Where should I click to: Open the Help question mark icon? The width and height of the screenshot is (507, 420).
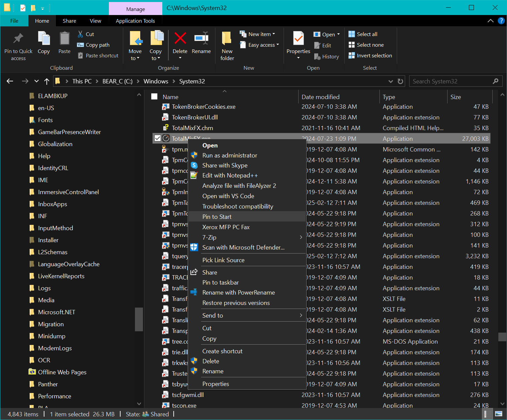tap(501, 21)
